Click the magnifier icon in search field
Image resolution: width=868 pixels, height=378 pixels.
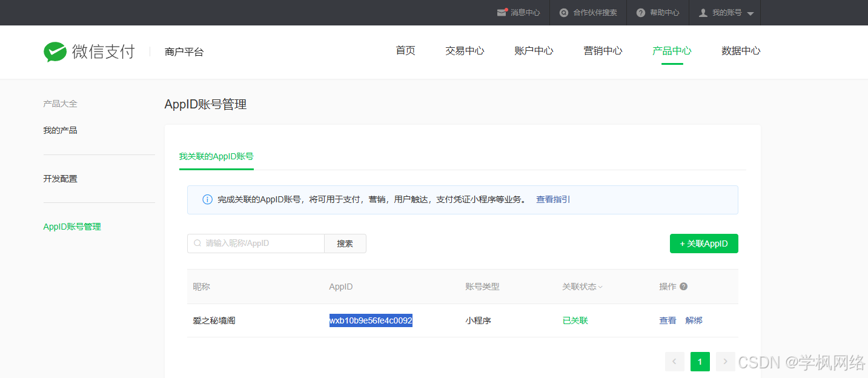197,243
